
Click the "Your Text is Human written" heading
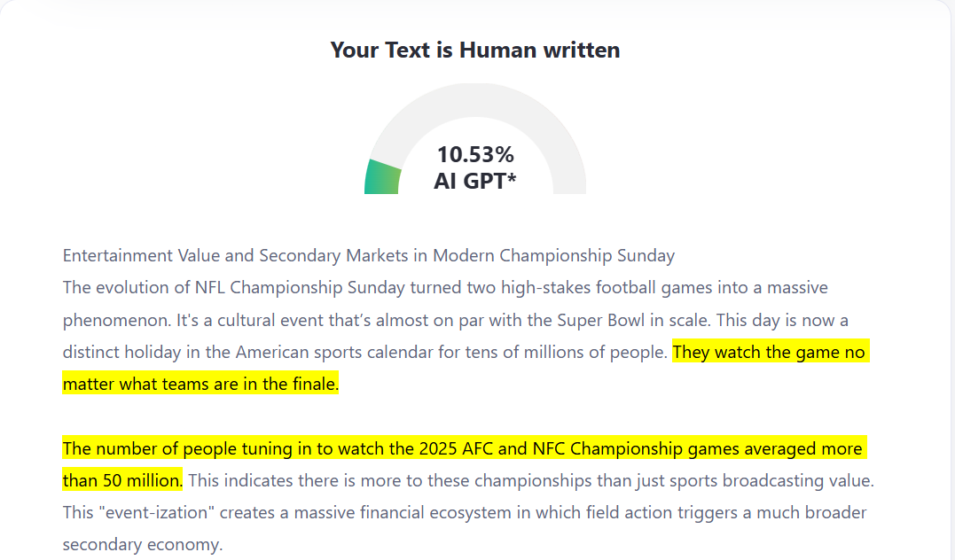474,50
